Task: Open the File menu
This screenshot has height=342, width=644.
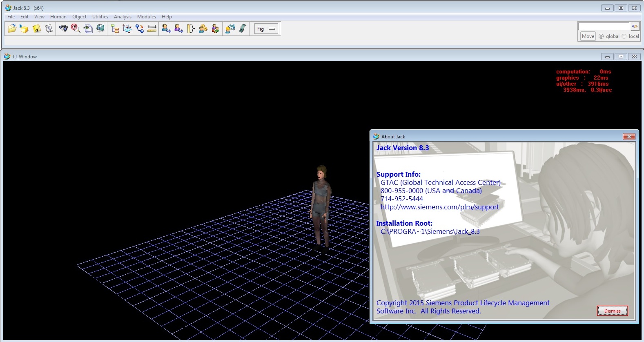Action: 11,17
